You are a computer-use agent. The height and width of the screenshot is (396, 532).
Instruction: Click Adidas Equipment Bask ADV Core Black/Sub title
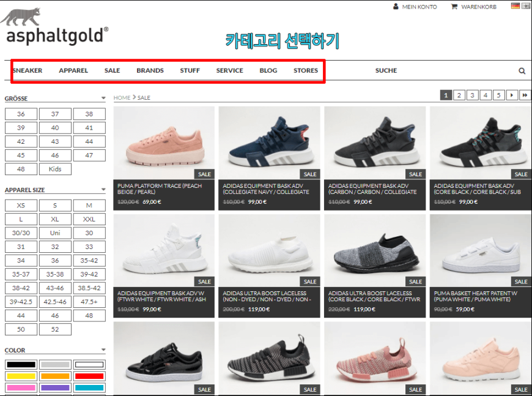[477, 189]
